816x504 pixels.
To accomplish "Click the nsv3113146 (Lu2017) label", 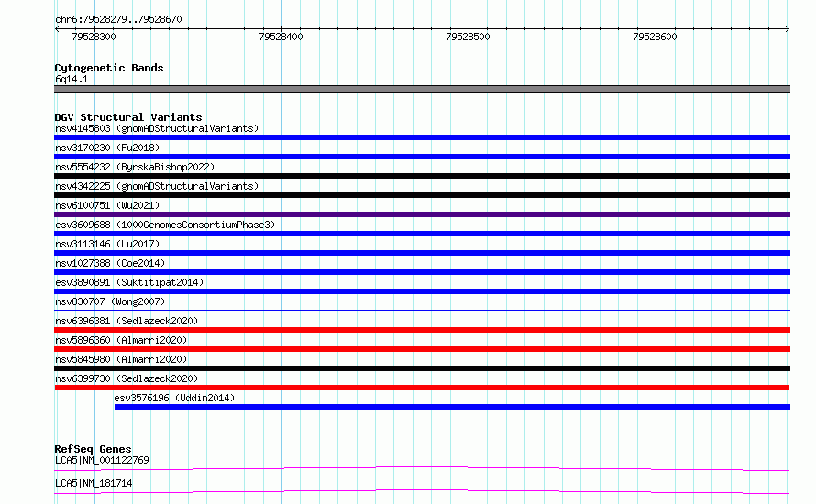I will [107, 244].
